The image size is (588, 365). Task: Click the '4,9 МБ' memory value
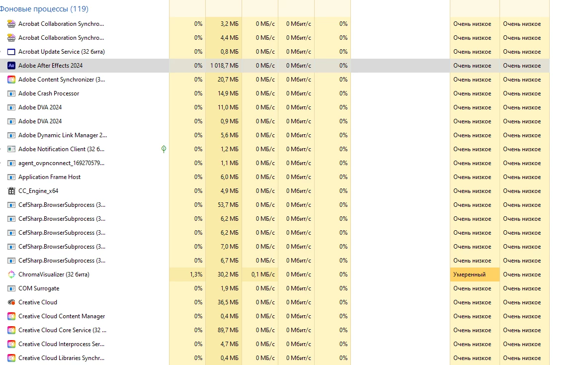230,191
